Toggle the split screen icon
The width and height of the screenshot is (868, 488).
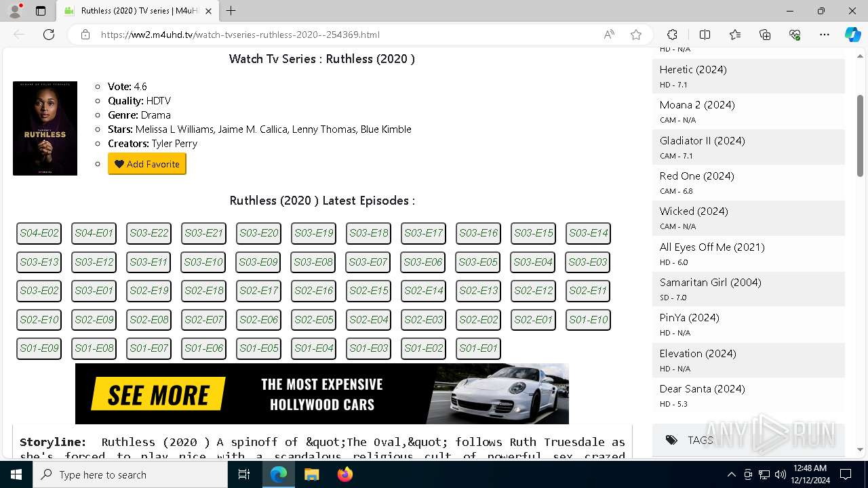click(x=705, y=35)
